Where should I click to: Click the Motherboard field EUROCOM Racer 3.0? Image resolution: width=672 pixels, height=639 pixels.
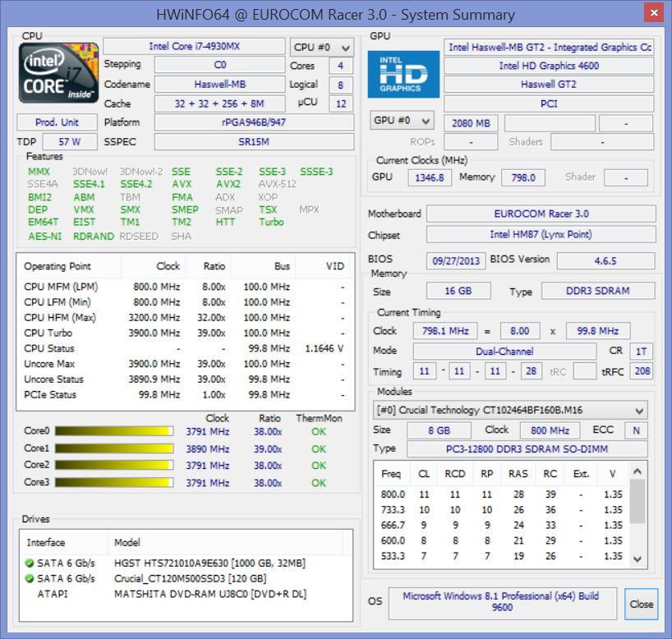[x=541, y=214]
